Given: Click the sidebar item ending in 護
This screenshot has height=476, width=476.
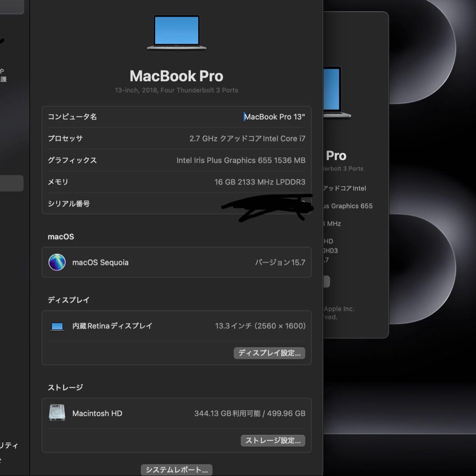Looking at the screenshot, I should (x=4, y=78).
